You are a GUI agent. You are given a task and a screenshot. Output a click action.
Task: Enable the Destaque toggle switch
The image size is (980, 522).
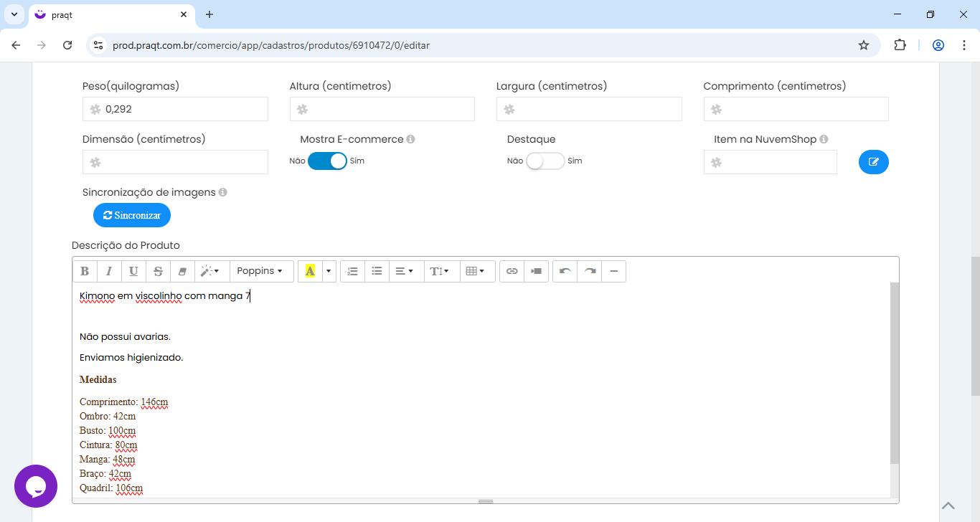(545, 161)
